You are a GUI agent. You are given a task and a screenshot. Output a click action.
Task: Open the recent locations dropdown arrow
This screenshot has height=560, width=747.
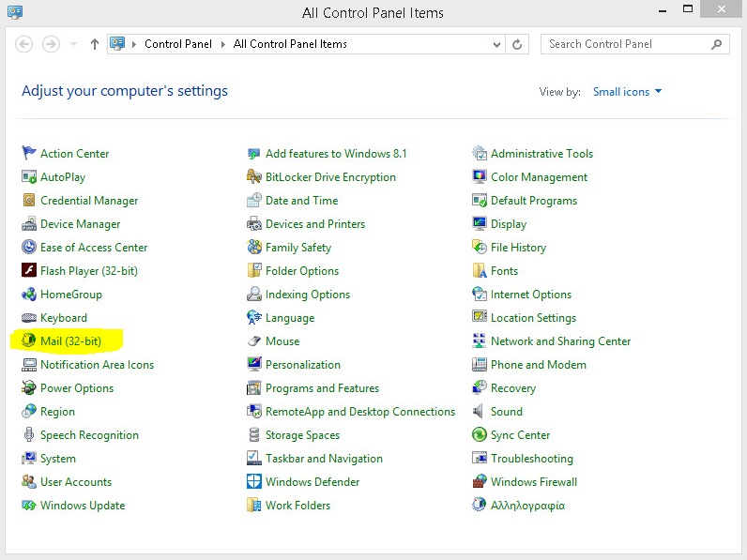pos(73,44)
